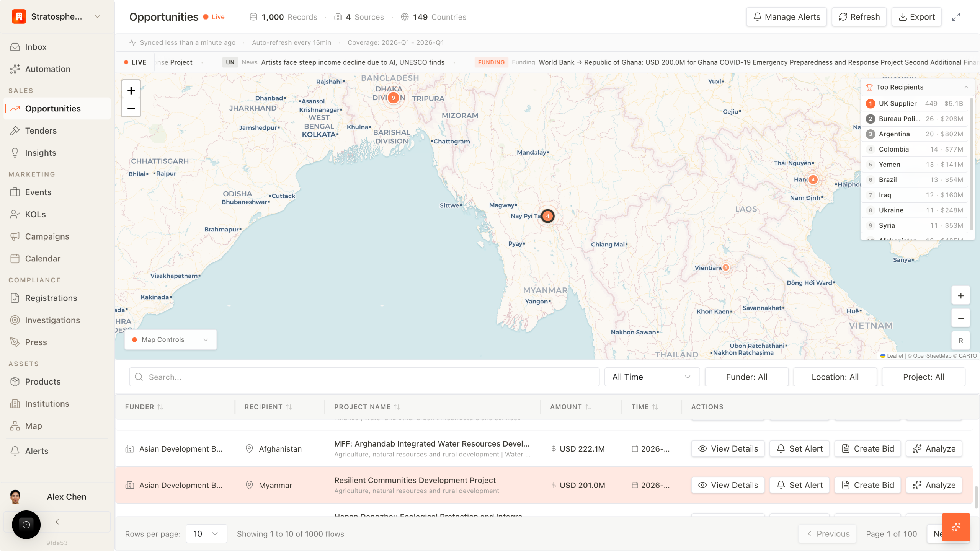Viewport: 980px width, 551px height.
Task: Click the Dhaka cluster marker labeled 9
Action: (393, 98)
